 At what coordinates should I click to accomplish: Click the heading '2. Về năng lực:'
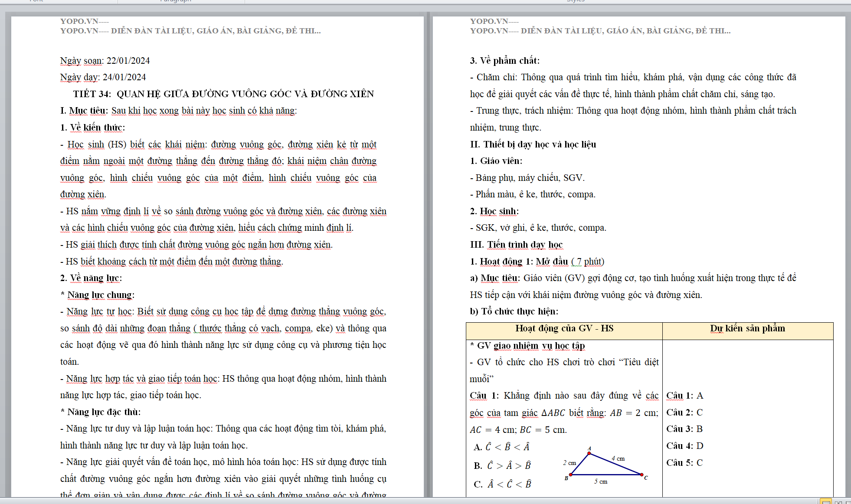tap(91, 278)
